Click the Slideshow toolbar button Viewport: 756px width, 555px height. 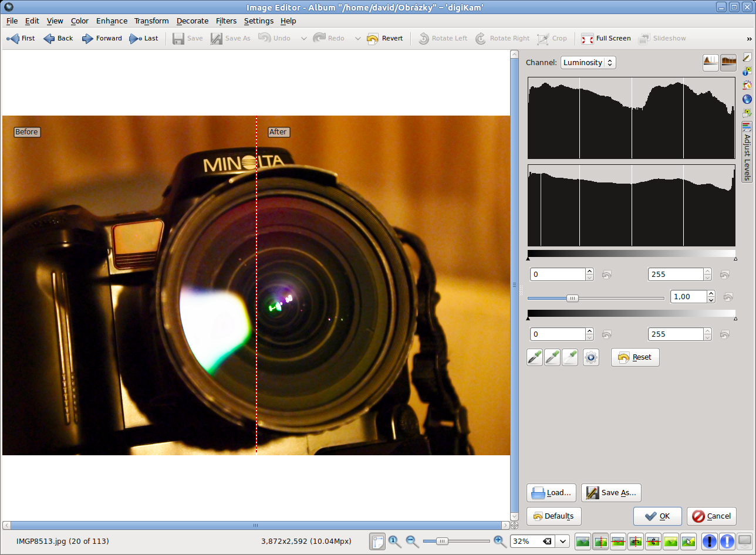662,38
